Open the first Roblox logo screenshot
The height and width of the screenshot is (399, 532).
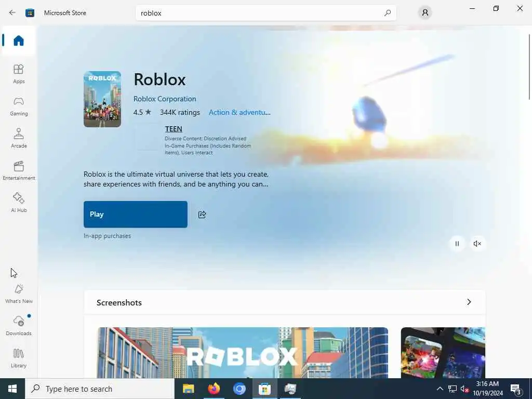(243, 353)
